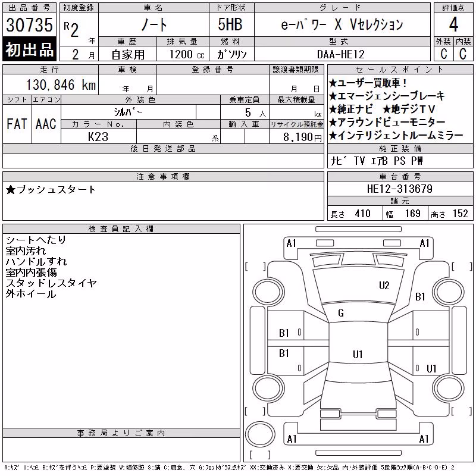The height and width of the screenshot is (476, 476).
Task: Select chassis number HE12-313679
Action: (x=400, y=189)
